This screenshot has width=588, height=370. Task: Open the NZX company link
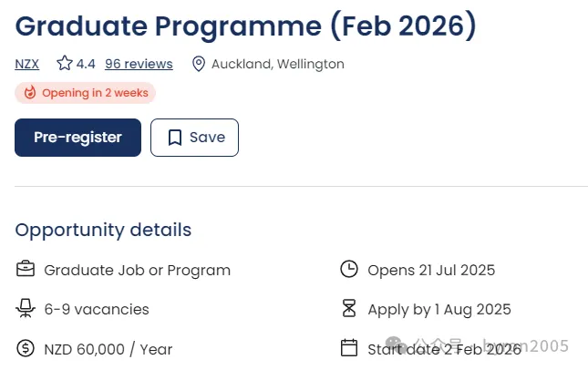27,64
